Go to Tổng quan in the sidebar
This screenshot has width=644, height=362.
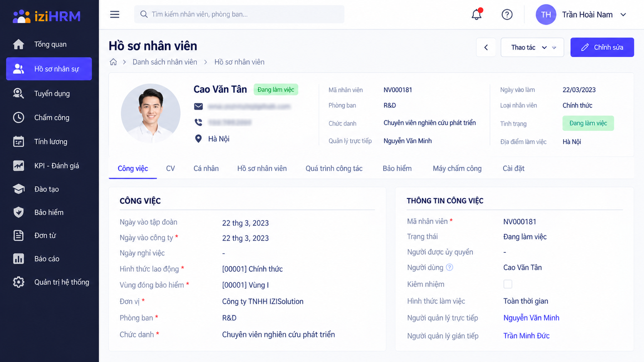coord(49,44)
